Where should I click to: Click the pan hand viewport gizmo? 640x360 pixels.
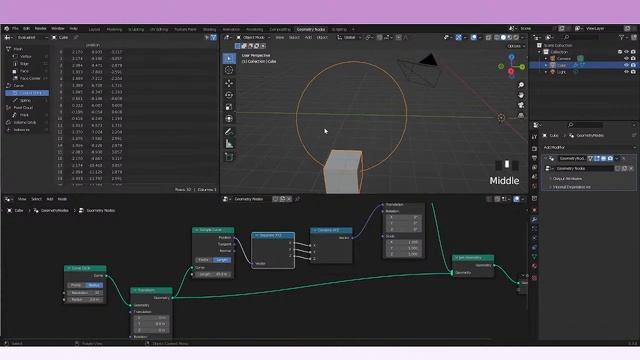(521, 95)
